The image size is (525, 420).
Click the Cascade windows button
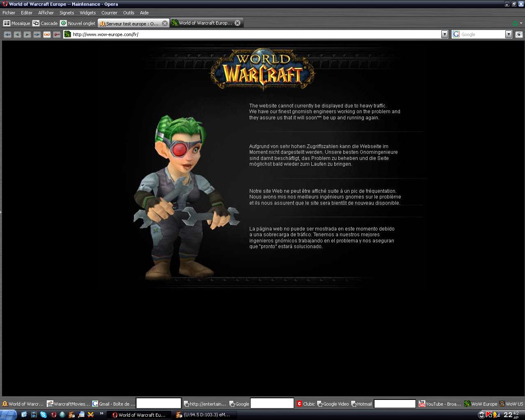coord(45,23)
